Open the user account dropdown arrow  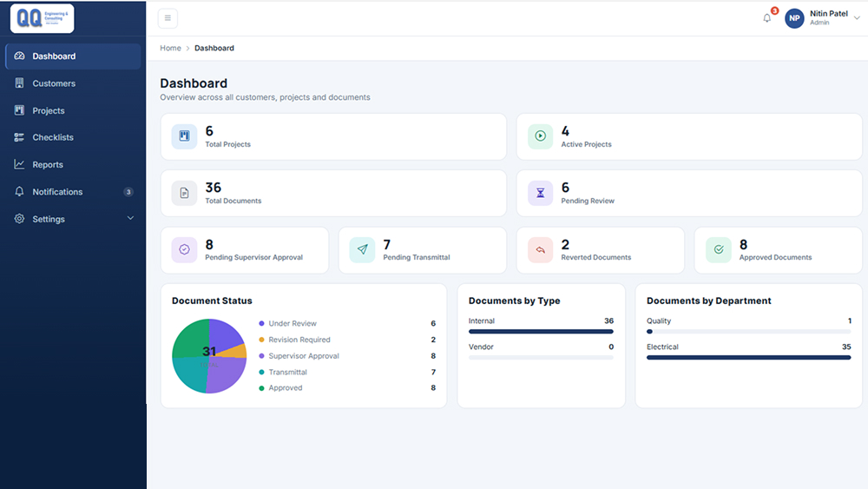(x=857, y=18)
